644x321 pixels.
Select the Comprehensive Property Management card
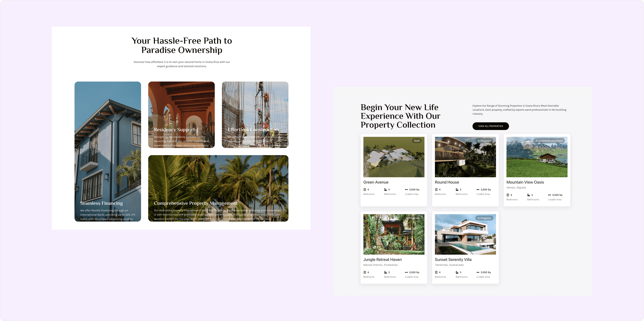coord(218,188)
